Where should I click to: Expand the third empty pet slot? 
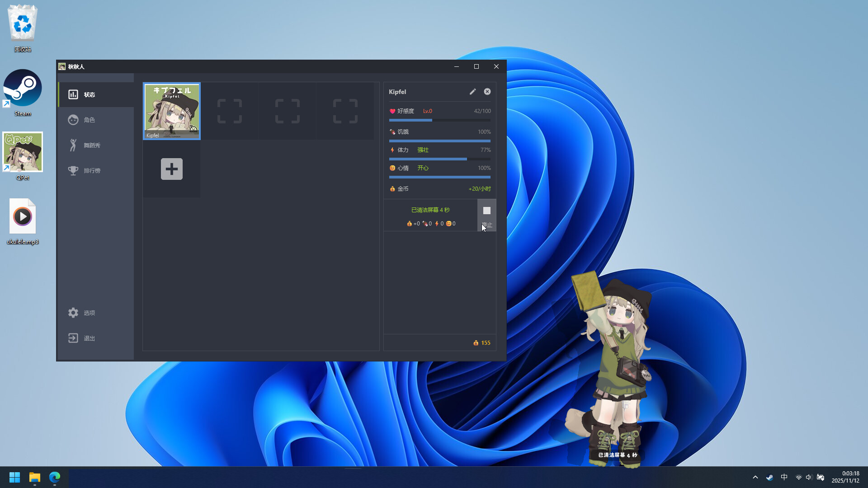pos(287,110)
